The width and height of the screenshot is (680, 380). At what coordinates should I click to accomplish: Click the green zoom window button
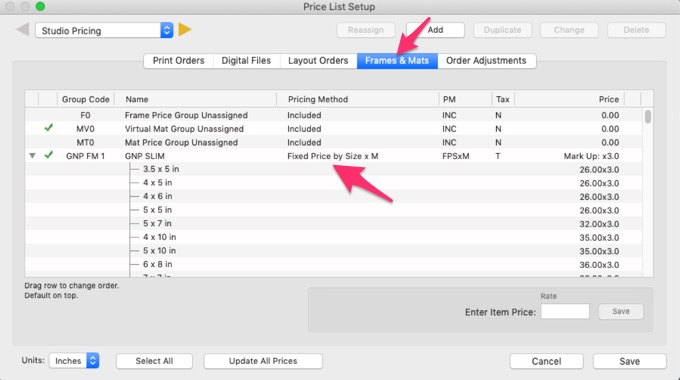[x=40, y=7]
